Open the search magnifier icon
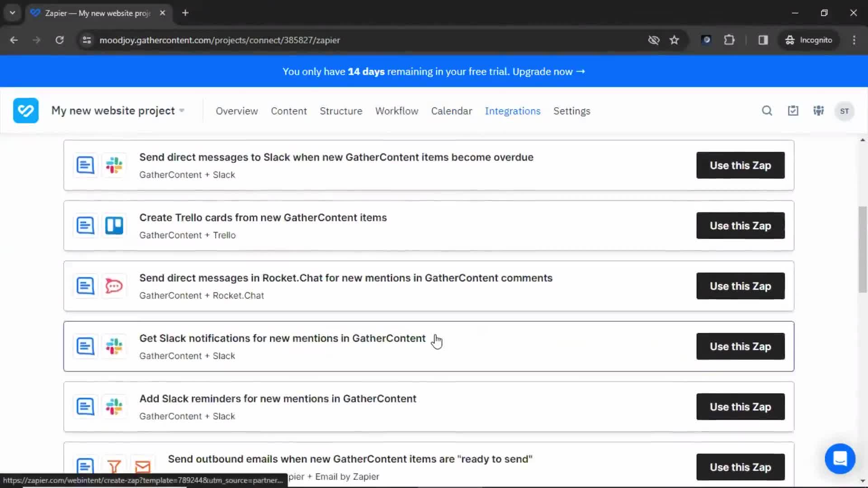Image resolution: width=868 pixels, height=488 pixels. (x=767, y=111)
